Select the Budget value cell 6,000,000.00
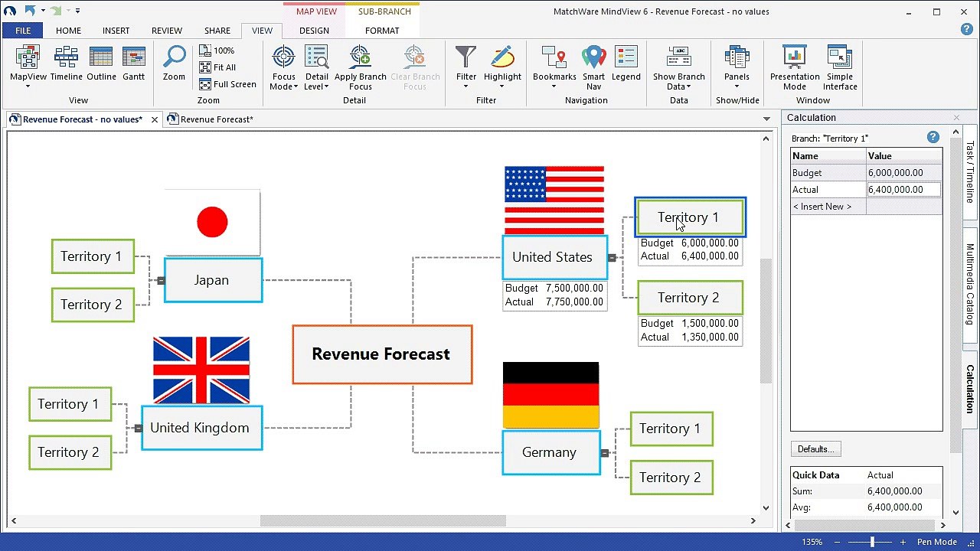 click(903, 173)
